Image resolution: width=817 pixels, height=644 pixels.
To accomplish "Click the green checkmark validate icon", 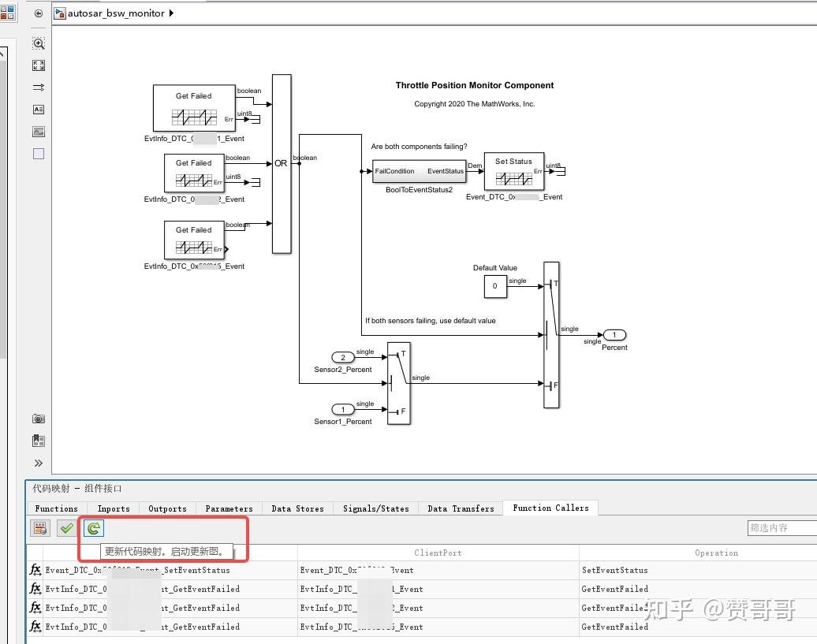I will [66, 528].
